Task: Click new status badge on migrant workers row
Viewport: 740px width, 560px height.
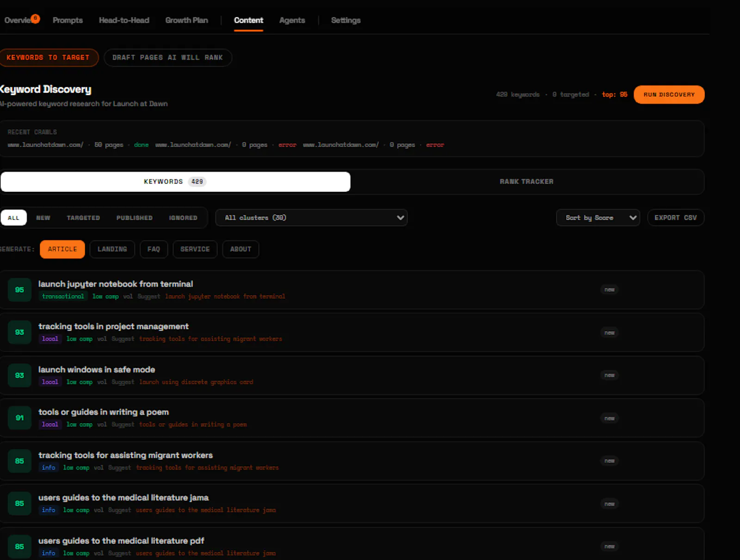Action: pyautogui.click(x=610, y=461)
